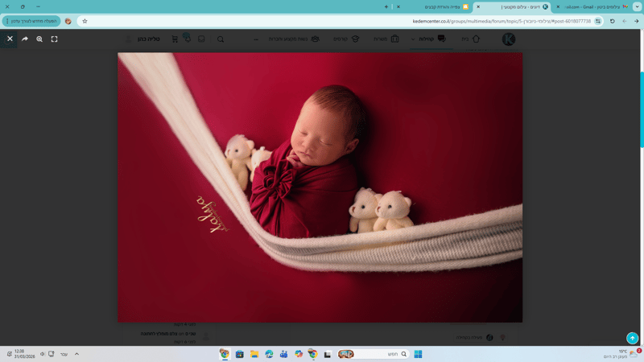Viewport: 644px width, 362px height.
Task: Click the relaunch to update Chrome button
Action: 31,21
